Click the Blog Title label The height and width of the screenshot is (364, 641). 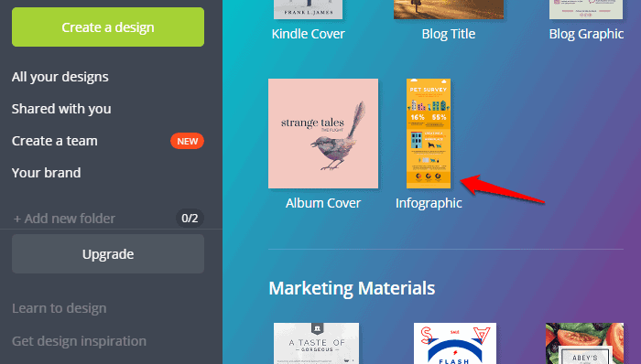[449, 34]
